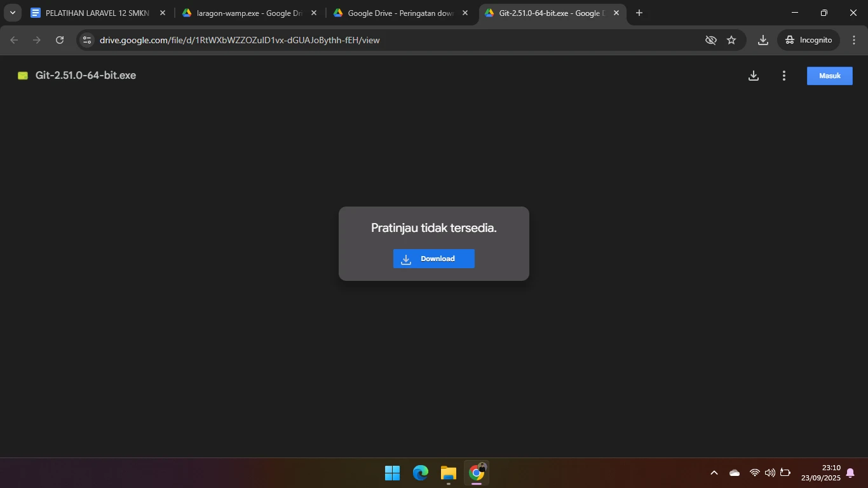
Task: Open Chrome downloads icon in the toolbar
Action: pyautogui.click(x=763, y=40)
